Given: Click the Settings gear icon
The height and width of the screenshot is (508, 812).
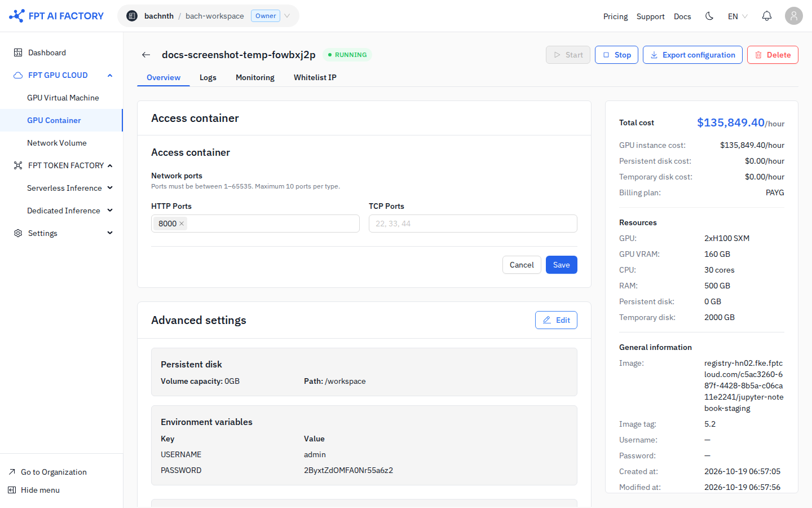Looking at the screenshot, I should pos(18,233).
